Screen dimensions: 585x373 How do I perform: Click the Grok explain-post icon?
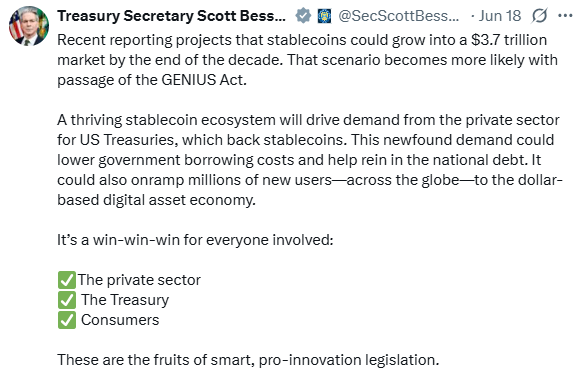pos(539,16)
